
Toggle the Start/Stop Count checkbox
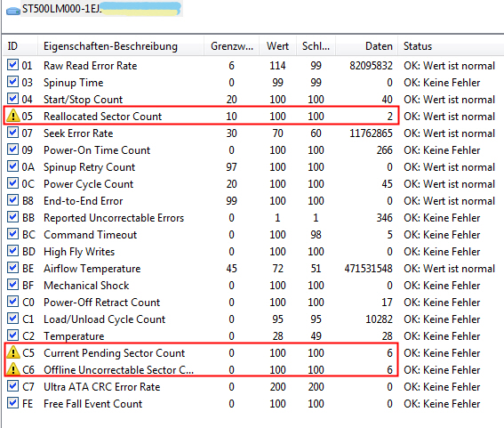click(12, 98)
